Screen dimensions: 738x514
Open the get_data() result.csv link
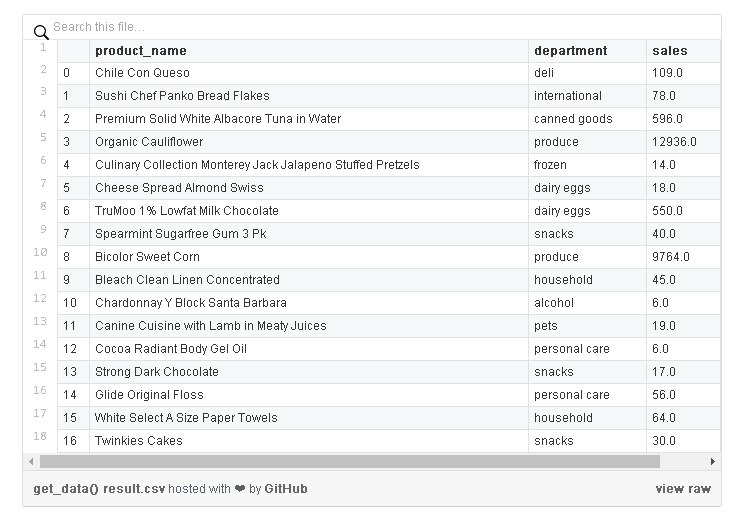click(99, 489)
